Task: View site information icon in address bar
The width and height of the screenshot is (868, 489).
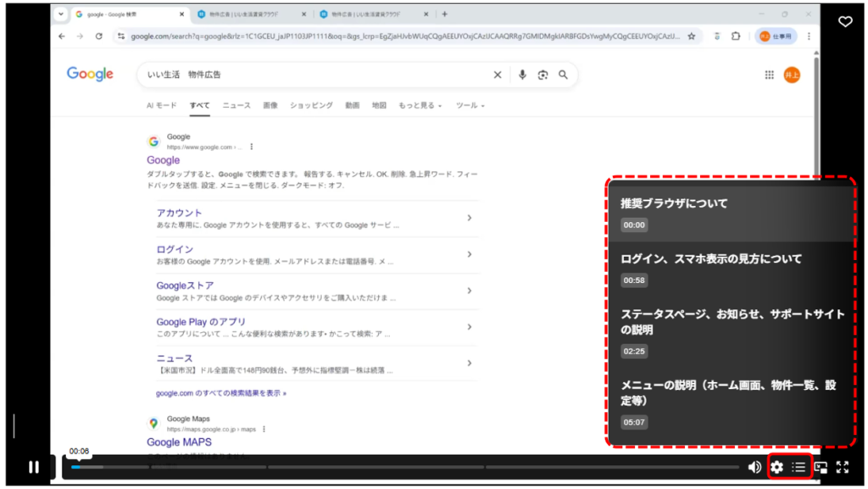Action: 120,36
